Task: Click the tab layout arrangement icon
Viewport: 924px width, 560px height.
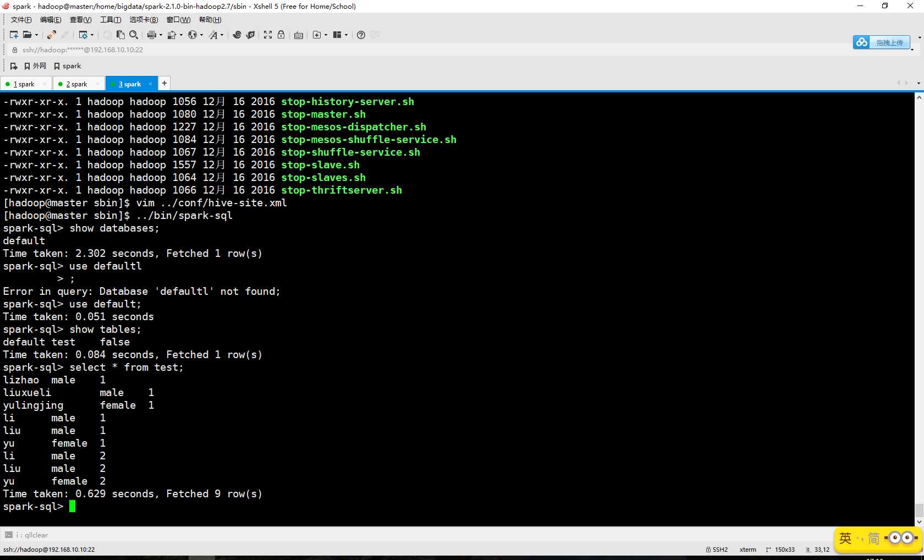Action: click(337, 35)
